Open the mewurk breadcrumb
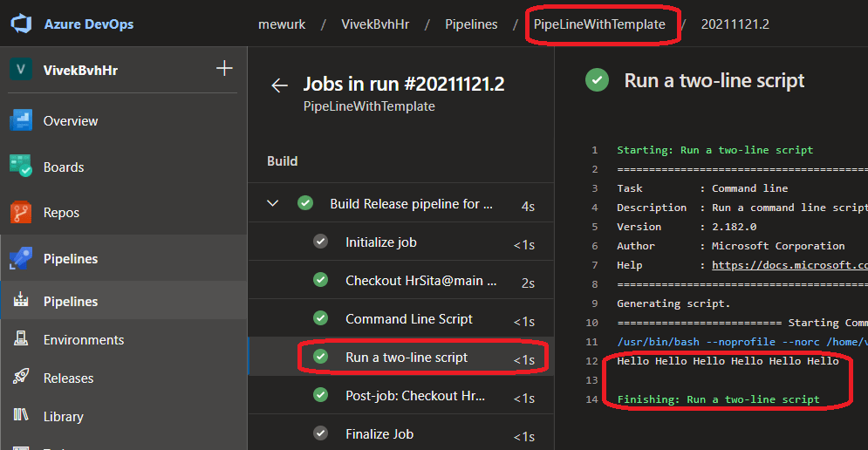 (x=282, y=24)
